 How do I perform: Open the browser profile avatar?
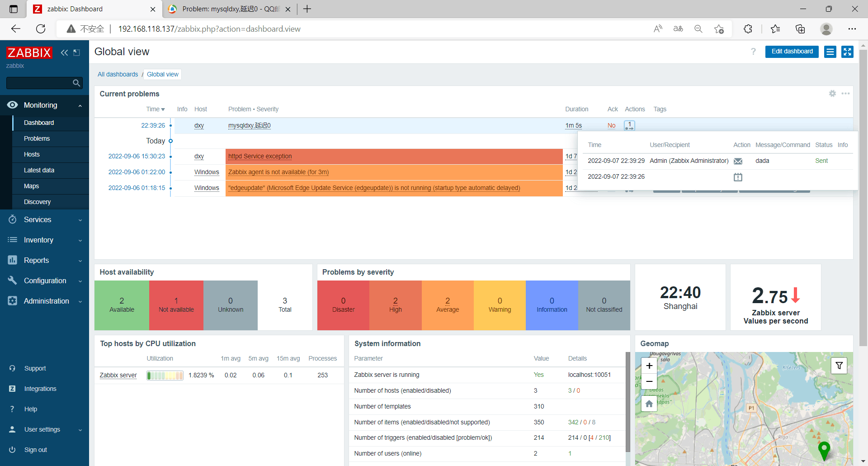[826, 29]
